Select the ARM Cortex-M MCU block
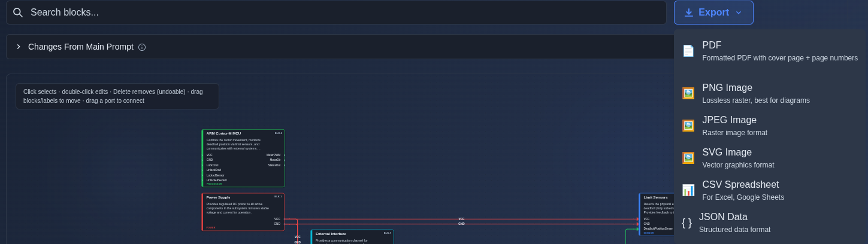Image resolution: width=868 pixels, height=244 pixels. pyautogui.click(x=243, y=158)
